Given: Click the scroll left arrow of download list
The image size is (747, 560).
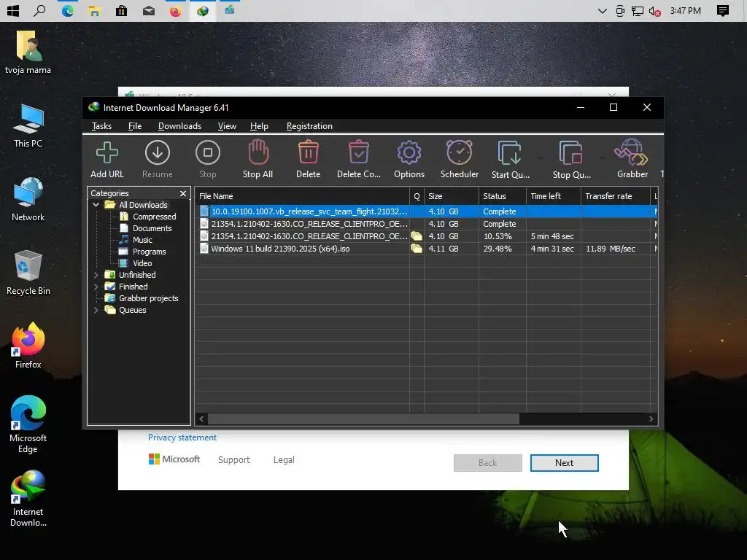Looking at the screenshot, I should [x=201, y=419].
